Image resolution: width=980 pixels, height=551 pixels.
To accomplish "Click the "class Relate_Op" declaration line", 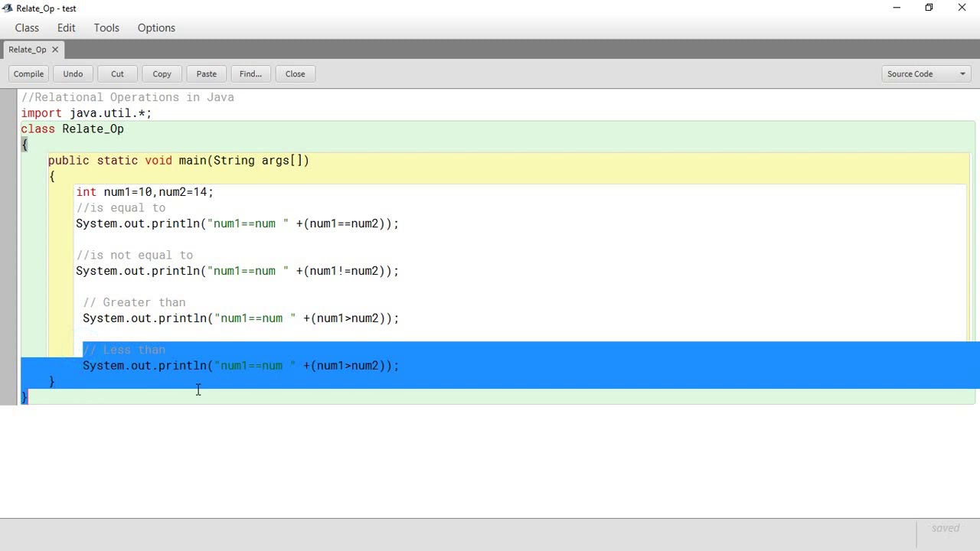I will (72, 129).
